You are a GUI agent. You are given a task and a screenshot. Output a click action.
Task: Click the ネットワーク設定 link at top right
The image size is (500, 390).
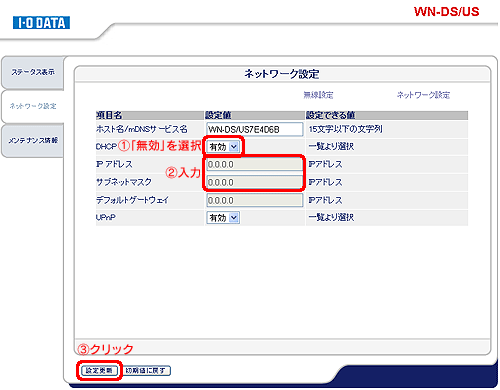click(423, 95)
